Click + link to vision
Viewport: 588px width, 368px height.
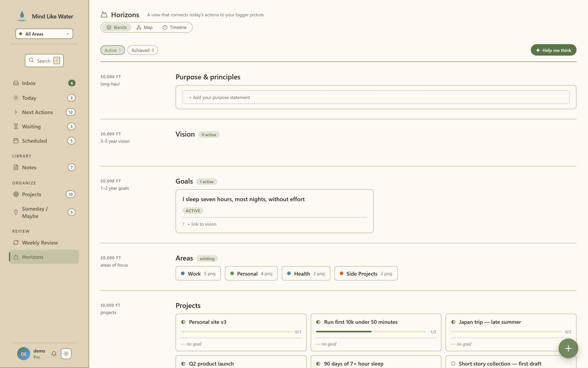[202, 224]
